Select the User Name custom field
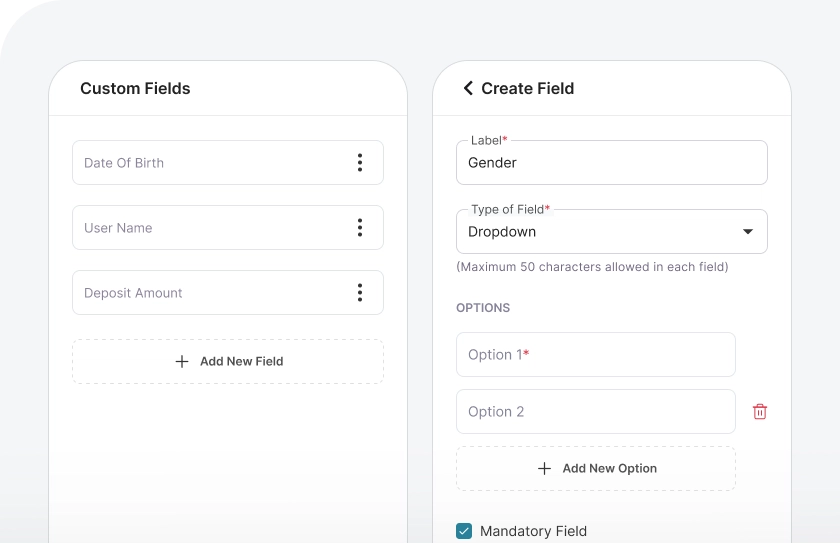This screenshot has width=840, height=543. pos(200,228)
